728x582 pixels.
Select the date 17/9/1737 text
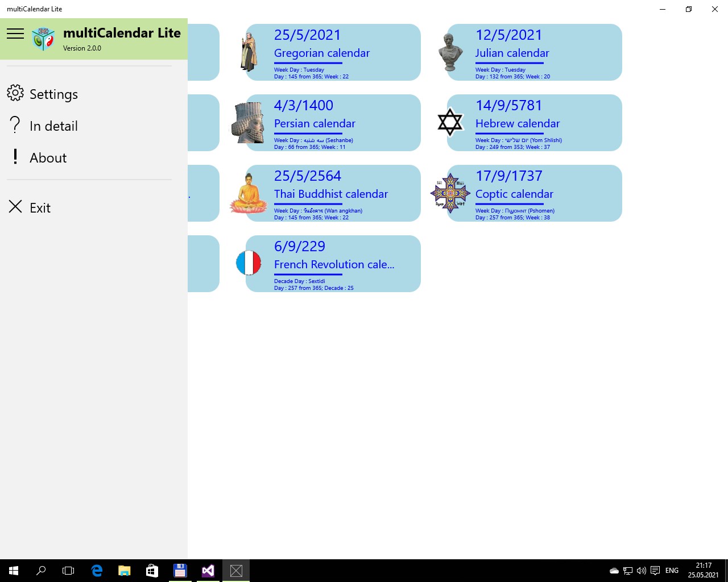pyautogui.click(x=508, y=176)
